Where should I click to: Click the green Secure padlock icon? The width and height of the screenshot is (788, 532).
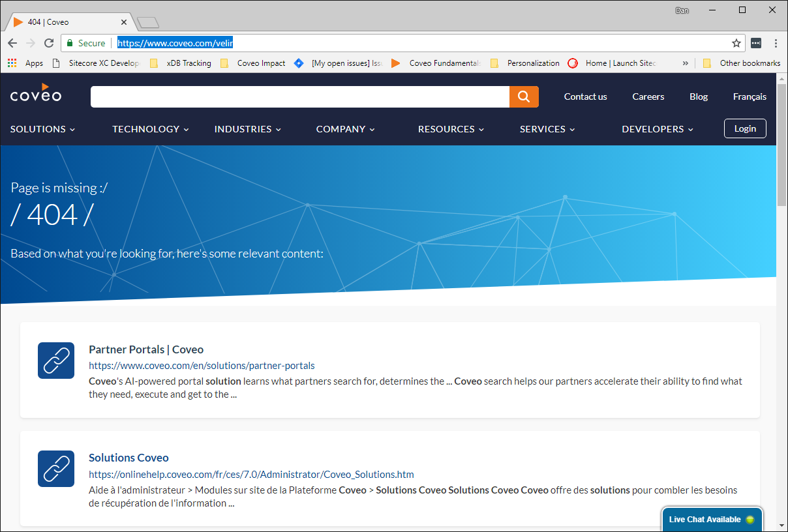point(70,43)
